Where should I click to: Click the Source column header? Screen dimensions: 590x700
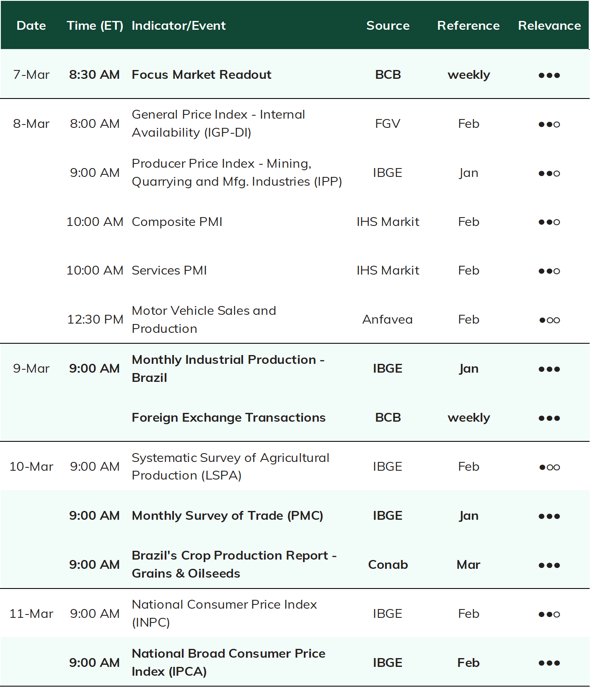(388, 26)
